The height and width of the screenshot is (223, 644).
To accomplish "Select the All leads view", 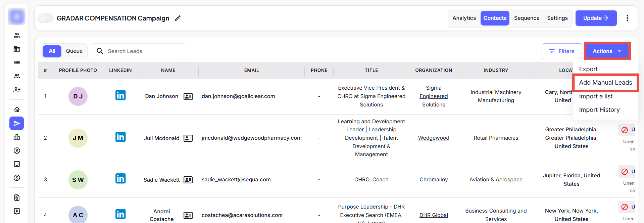I will pyautogui.click(x=52, y=51).
